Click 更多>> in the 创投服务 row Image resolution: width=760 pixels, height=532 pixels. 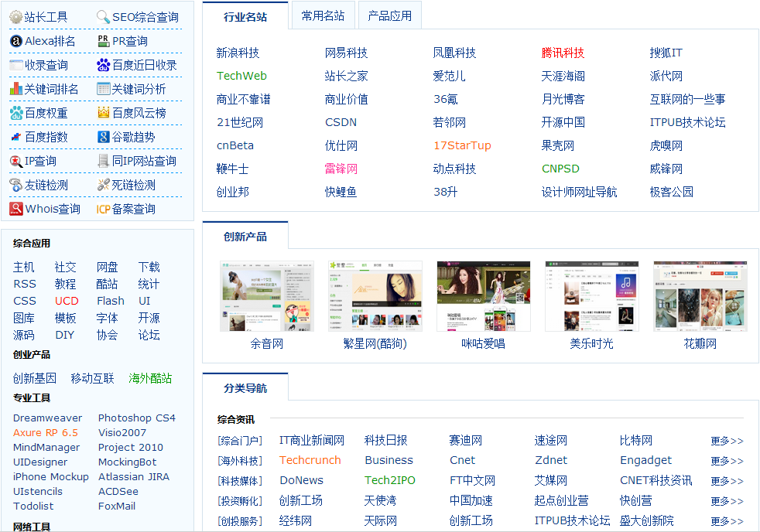727,521
